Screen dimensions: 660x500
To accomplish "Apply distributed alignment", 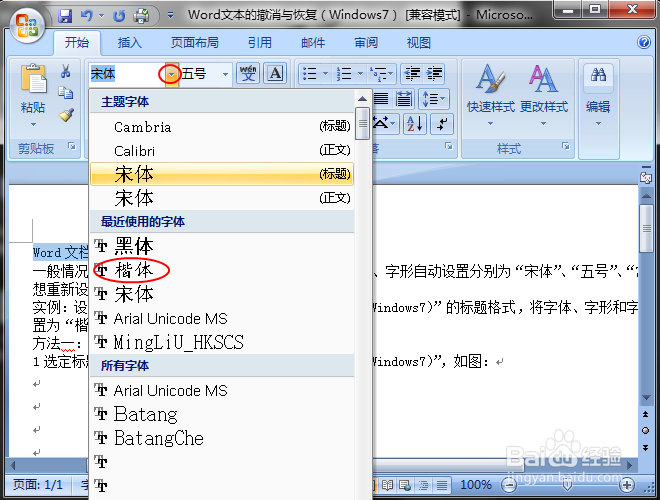I will click(x=404, y=99).
